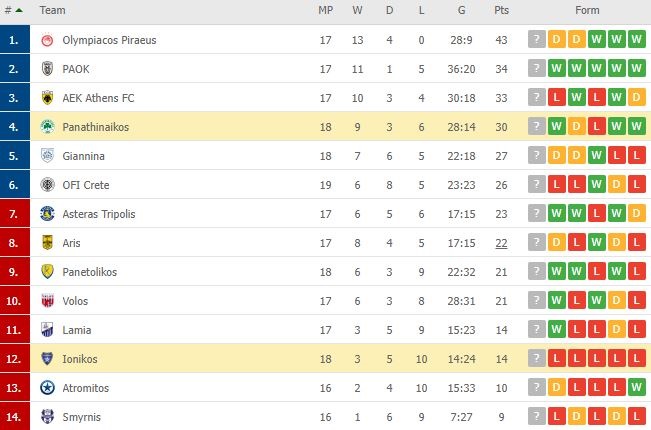Click the Form column header

[587, 10]
